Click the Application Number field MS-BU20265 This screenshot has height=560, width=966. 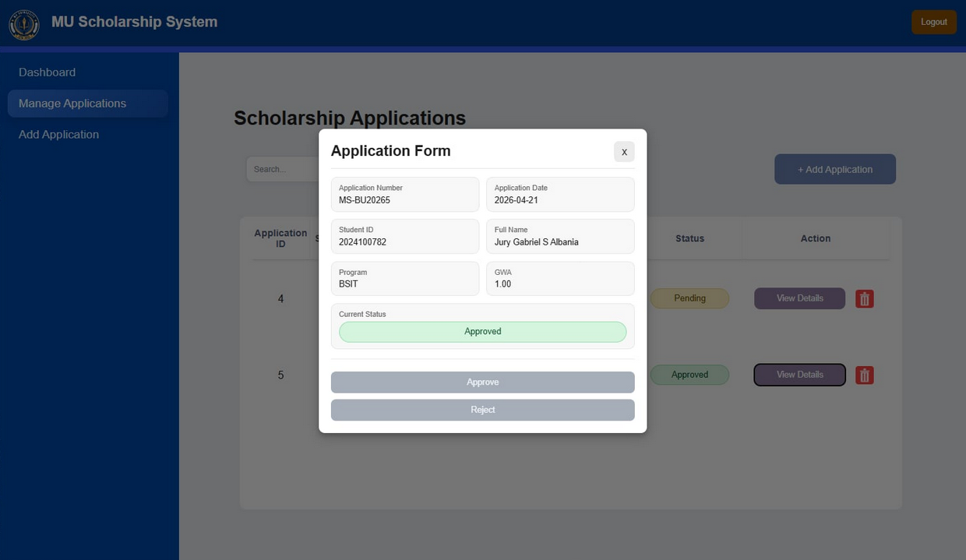coord(405,194)
